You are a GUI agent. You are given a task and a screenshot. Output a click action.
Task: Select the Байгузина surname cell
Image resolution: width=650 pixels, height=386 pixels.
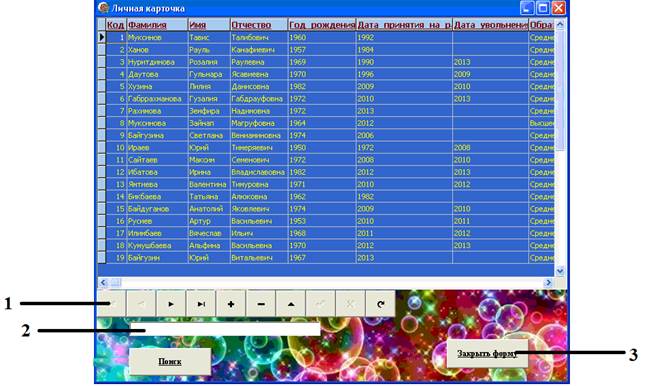point(157,135)
